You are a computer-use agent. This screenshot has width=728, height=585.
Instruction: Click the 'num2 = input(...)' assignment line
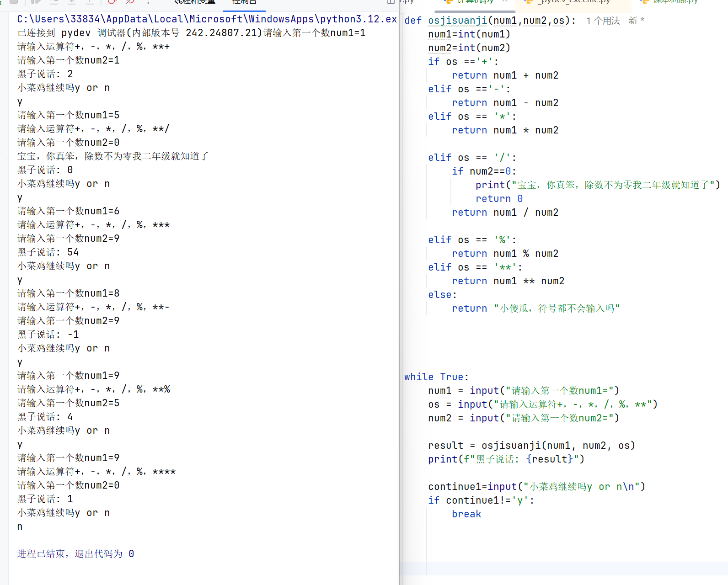[524, 418]
